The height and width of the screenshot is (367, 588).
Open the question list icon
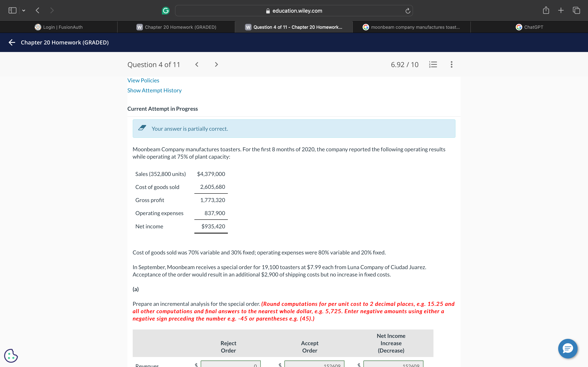coord(433,65)
